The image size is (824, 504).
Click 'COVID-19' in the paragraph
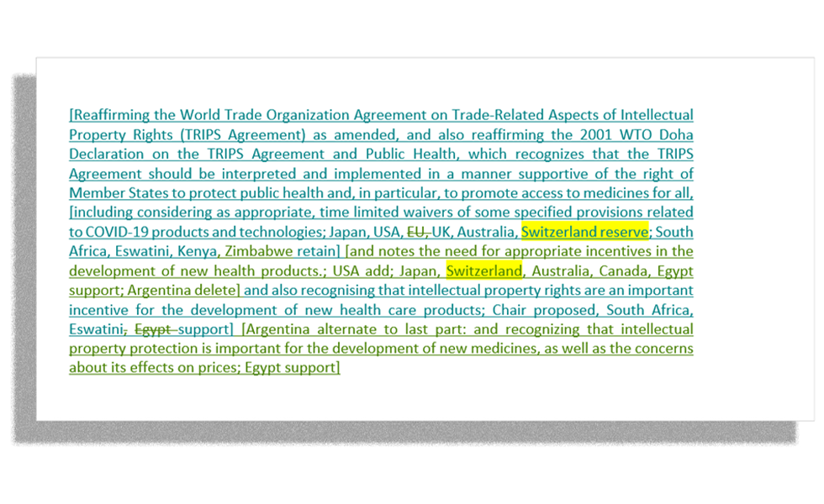tap(117, 232)
